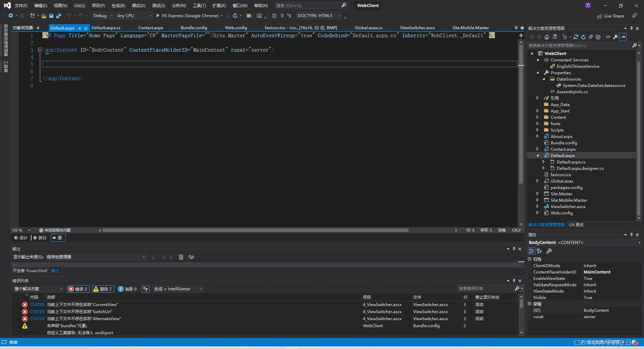
Task: Sync with active document in Solution Explorer
Action: 576,37
